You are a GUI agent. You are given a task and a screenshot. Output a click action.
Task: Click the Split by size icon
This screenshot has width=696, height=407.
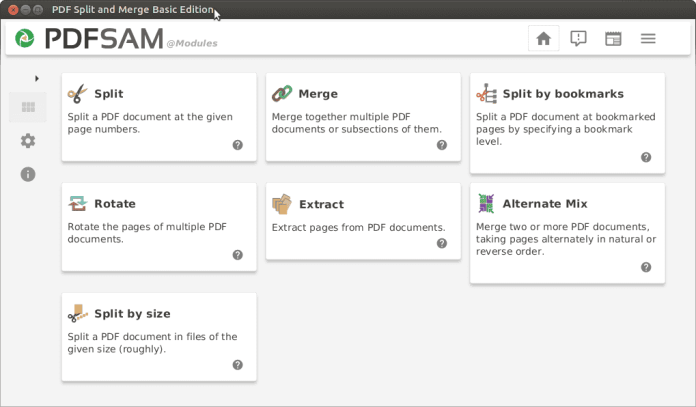point(78,314)
